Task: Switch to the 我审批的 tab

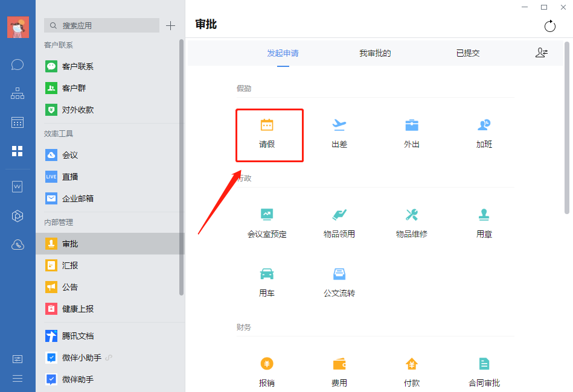Action: click(x=374, y=53)
